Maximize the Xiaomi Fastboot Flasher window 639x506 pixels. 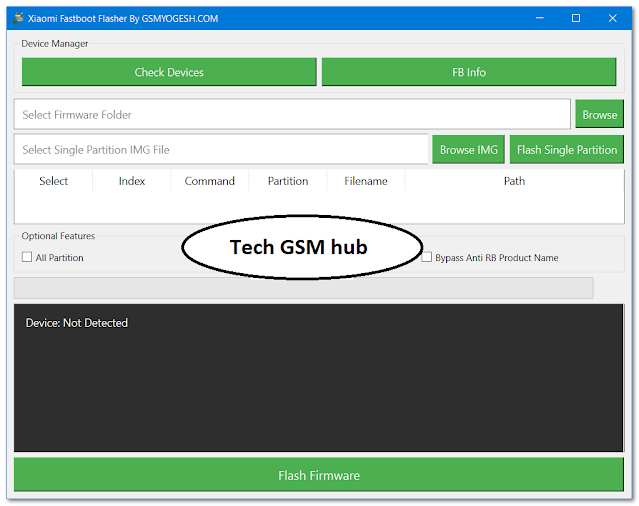[576, 18]
